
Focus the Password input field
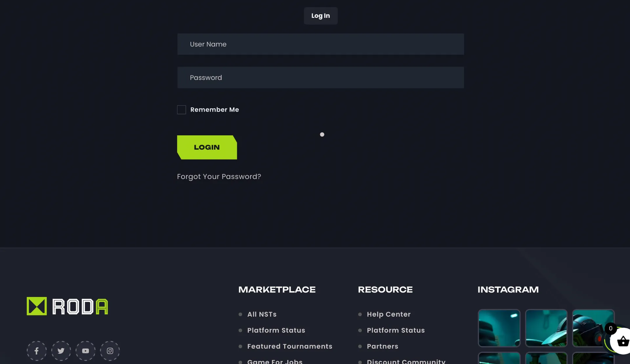coord(321,78)
